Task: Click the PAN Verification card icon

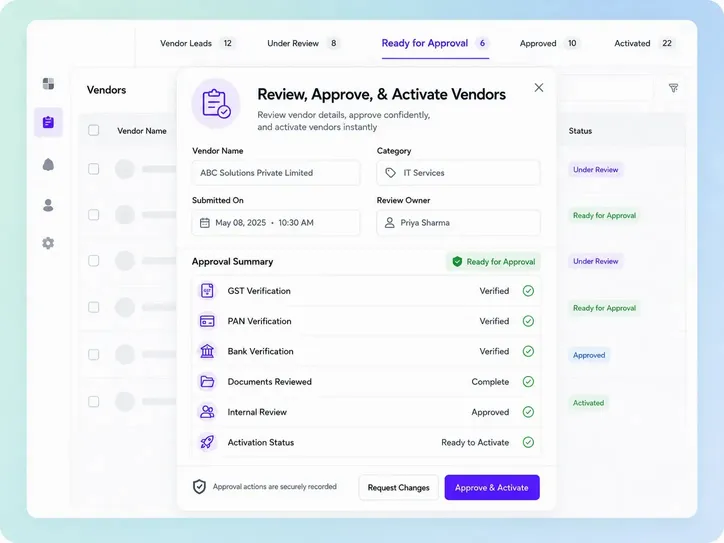Action: [207, 321]
